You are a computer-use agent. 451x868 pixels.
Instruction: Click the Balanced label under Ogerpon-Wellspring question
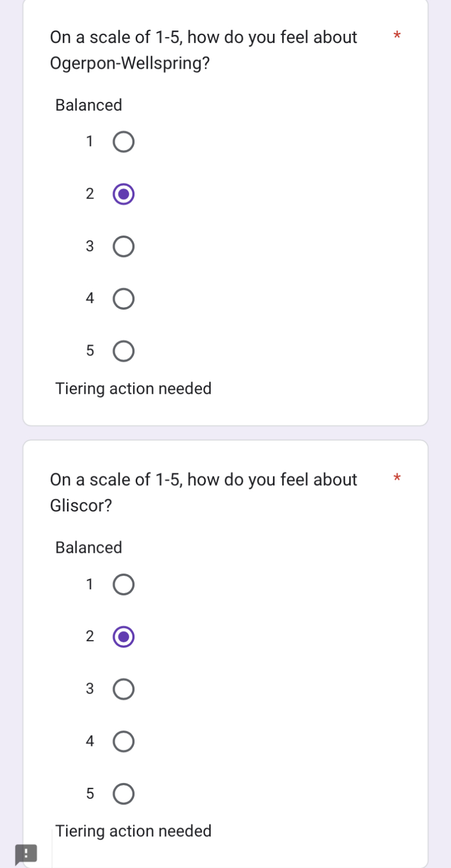point(89,105)
